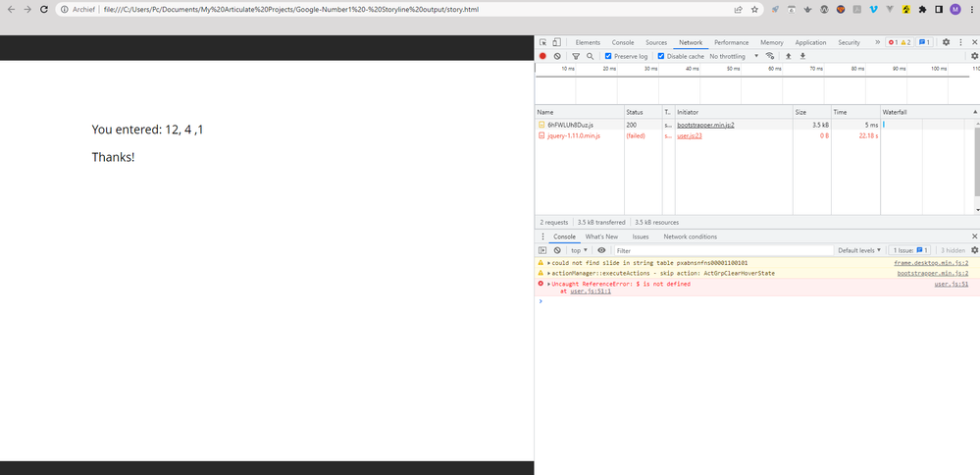Open bootstrapper.min.js:2 link in console

click(933, 273)
